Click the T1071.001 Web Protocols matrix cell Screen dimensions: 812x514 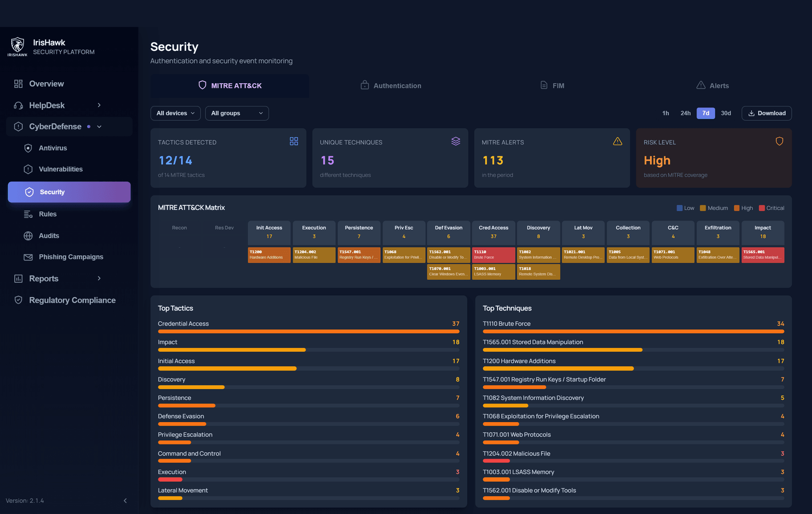[673, 255]
